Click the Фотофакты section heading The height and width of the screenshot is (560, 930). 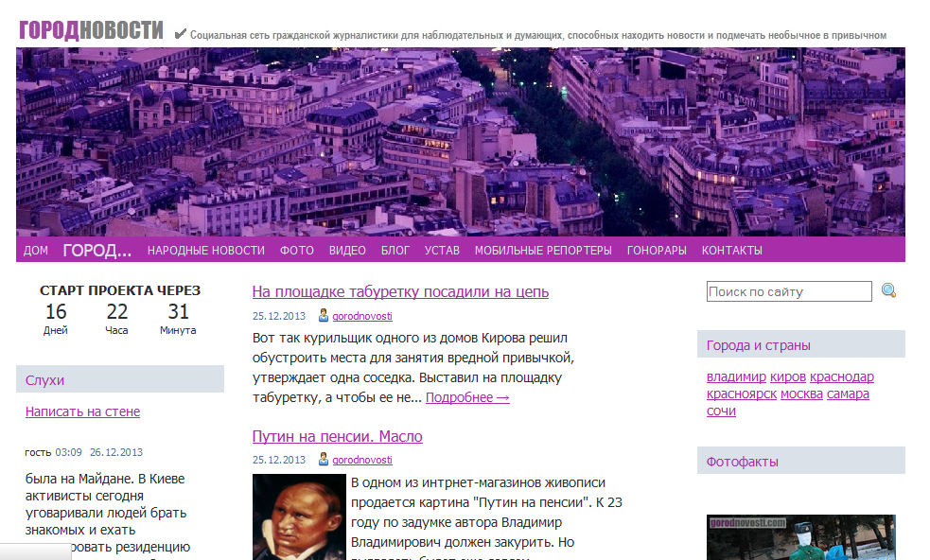[x=742, y=462]
